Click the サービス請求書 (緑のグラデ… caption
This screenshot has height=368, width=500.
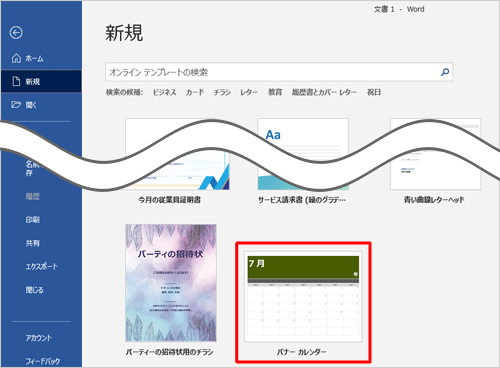coord(302,200)
